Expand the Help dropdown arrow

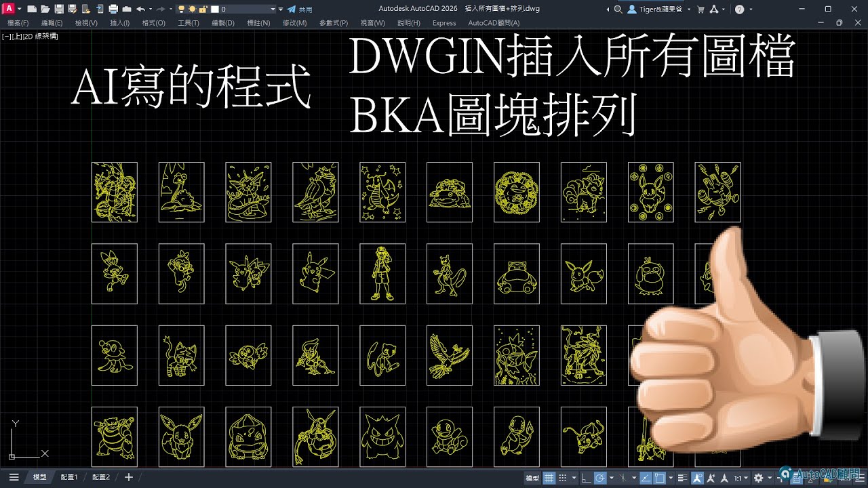coord(750,9)
